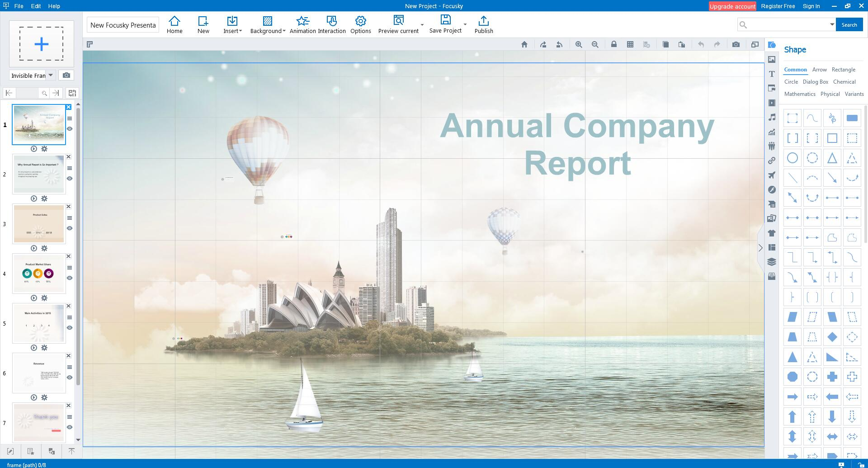Select the frame 4 Product Market Share thumbnail

click(x=39, y=274)
